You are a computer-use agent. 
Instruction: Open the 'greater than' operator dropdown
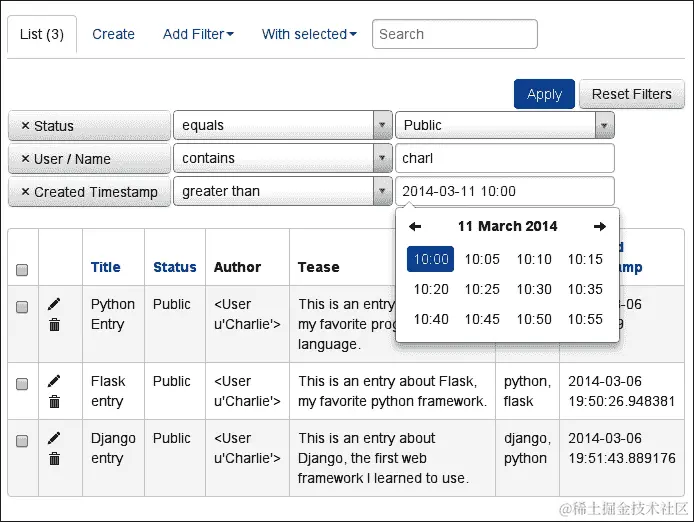pyautogui.click(x=283, y=191)
